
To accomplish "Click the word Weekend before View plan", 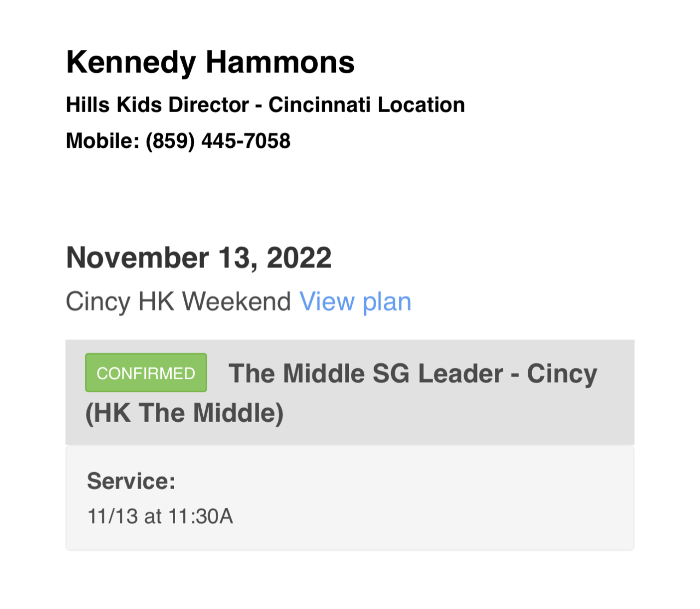I will pos(236,301).
